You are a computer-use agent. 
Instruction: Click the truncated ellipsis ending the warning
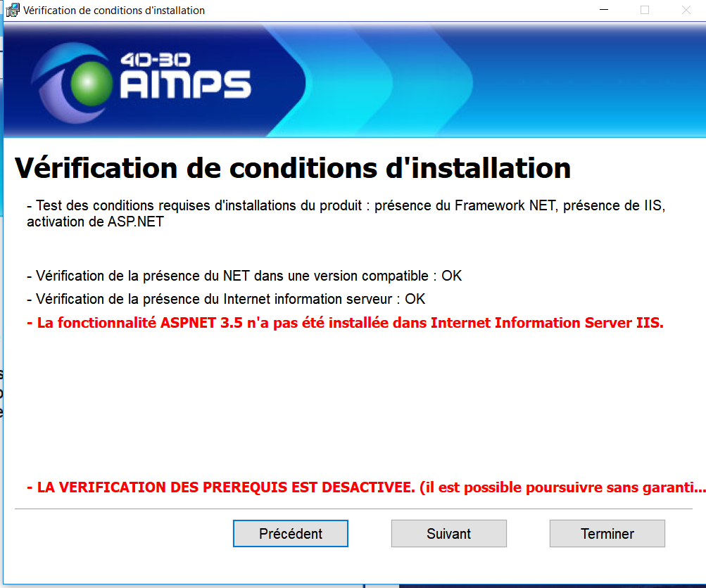point(700,487)
